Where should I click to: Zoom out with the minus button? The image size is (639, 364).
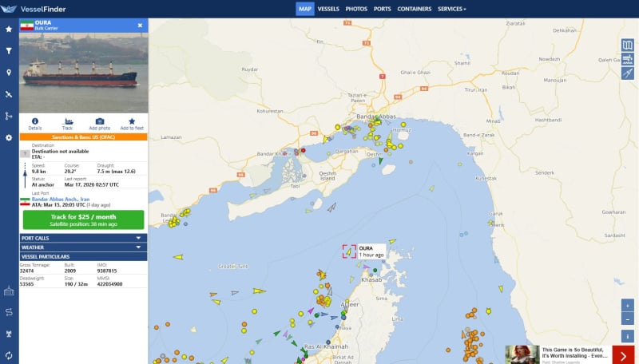pos(628,318)
